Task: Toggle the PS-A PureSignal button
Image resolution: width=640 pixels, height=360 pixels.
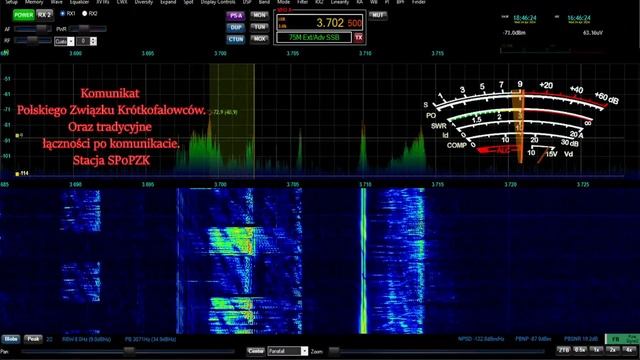Action: [x=236, y=16]
